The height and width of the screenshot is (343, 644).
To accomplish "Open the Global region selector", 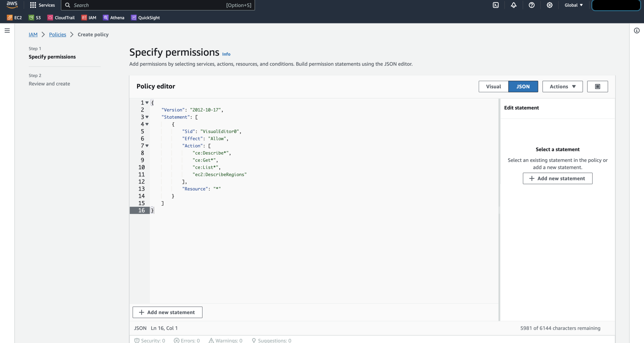I will point(573,5).
